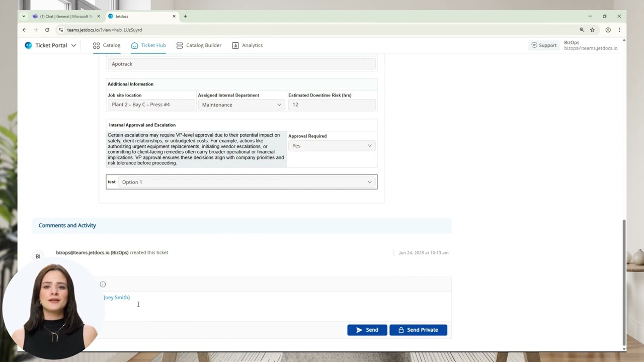
Task: Open the Catalog tab
Action: point(107,45)
